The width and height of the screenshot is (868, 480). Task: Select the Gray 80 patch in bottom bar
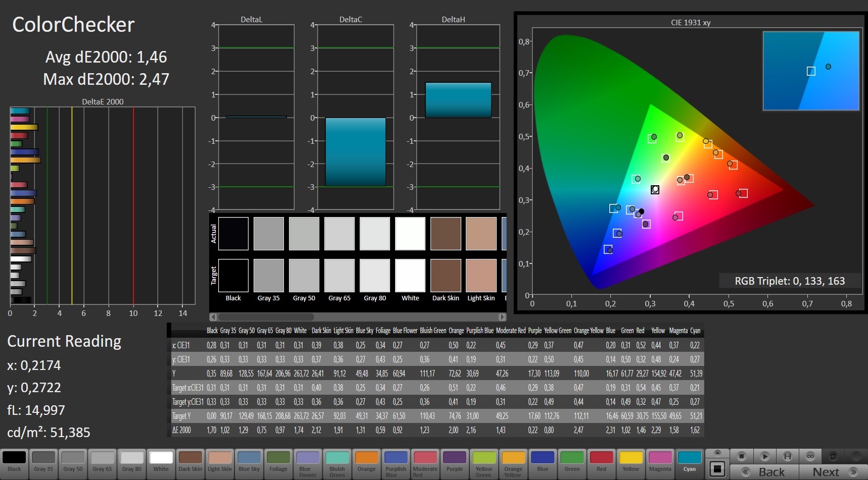(131, 463)
